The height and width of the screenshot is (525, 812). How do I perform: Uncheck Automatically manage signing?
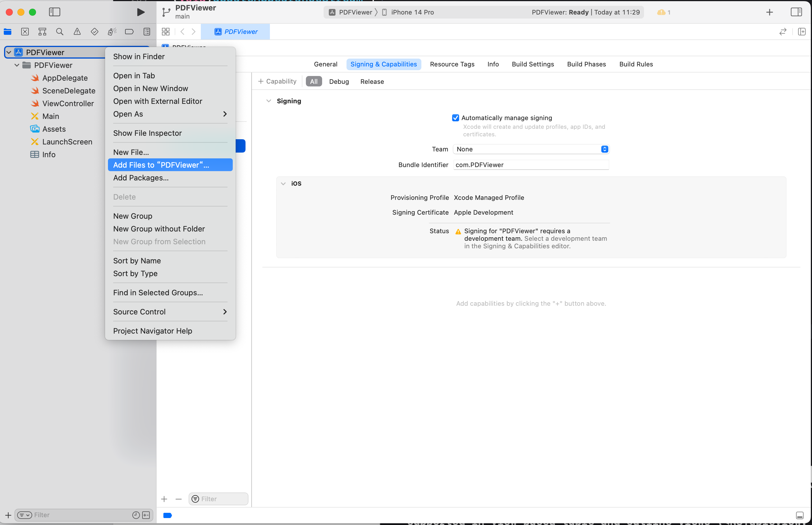455,118
